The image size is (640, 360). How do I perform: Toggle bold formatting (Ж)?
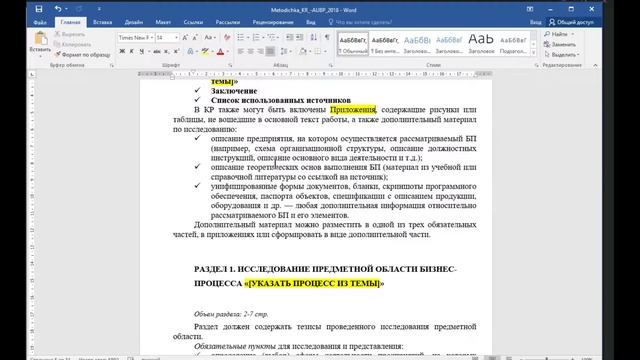tap(122, 51)
